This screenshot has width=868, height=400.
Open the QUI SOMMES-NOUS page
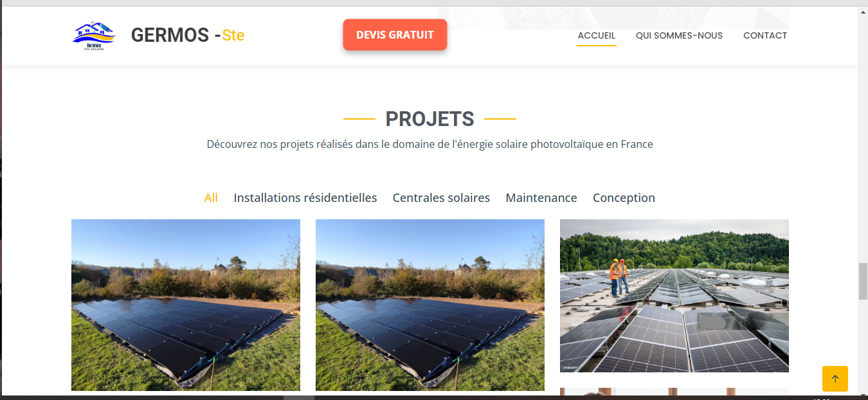pyautogui.click(x=679, y=35)
